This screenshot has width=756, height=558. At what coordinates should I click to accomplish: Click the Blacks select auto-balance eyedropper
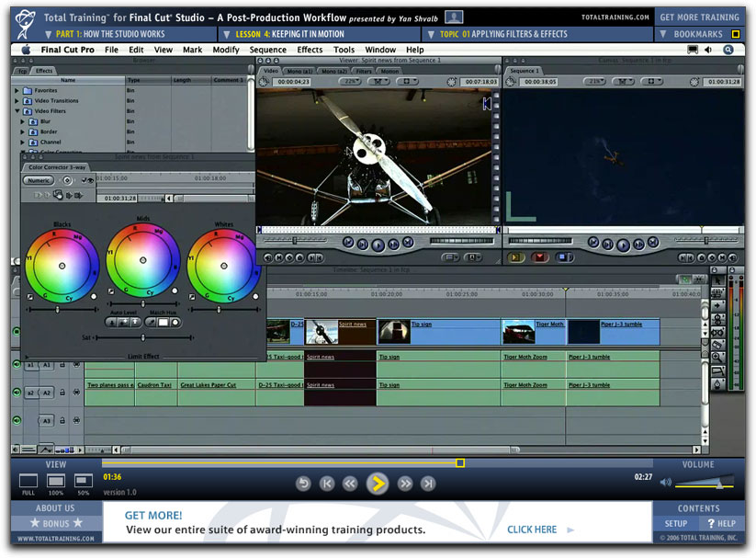click(30, 297)
